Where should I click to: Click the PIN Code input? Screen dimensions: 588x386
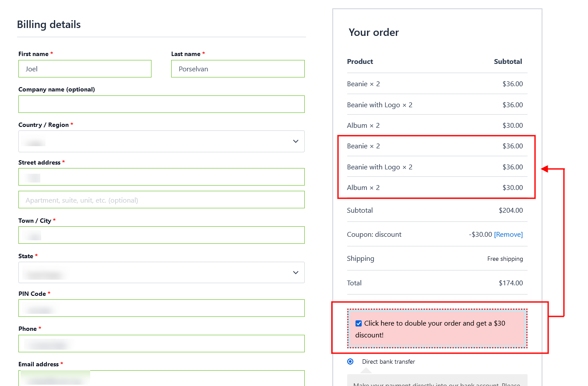pyautogui.click(x=161, y=308)
